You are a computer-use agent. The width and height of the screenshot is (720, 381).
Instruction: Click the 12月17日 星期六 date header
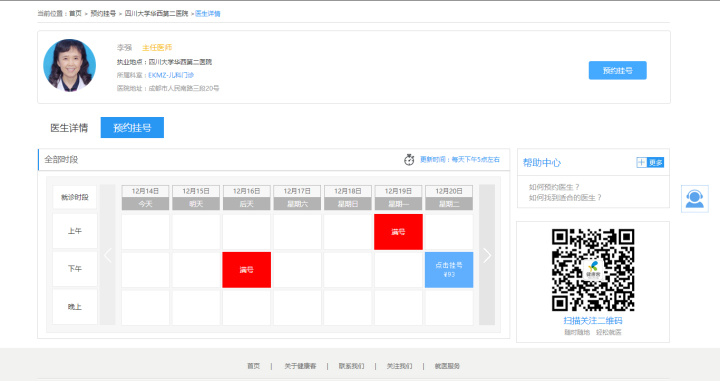(x=297, y=197)
